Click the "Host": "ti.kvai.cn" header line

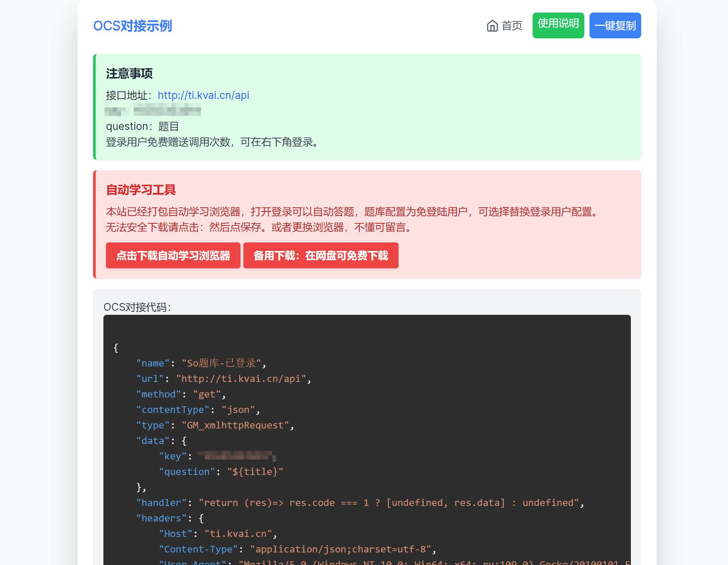pos(218,534)
